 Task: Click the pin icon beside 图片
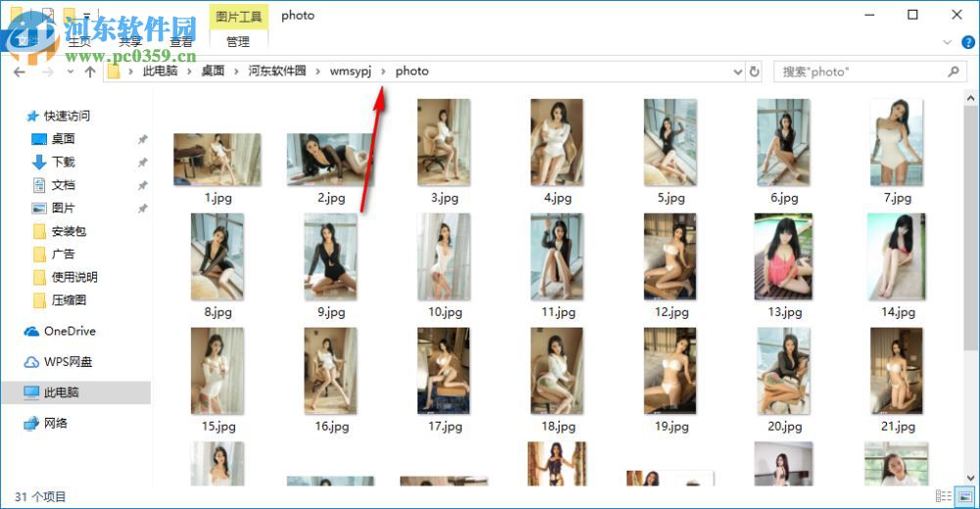pos(142,208)
